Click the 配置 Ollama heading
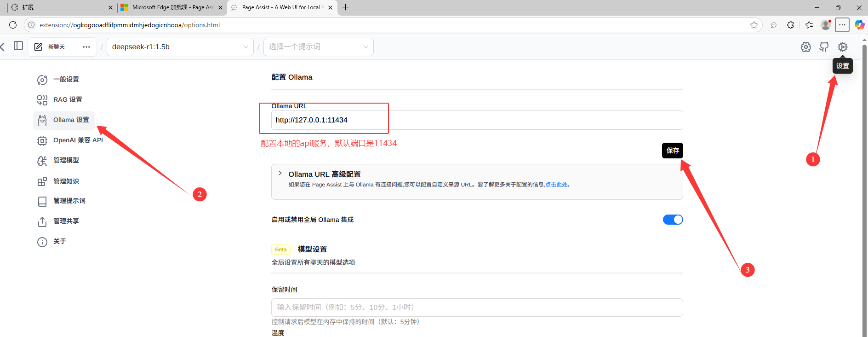Viewport: 868px width, 337px height. pos(292,77)
